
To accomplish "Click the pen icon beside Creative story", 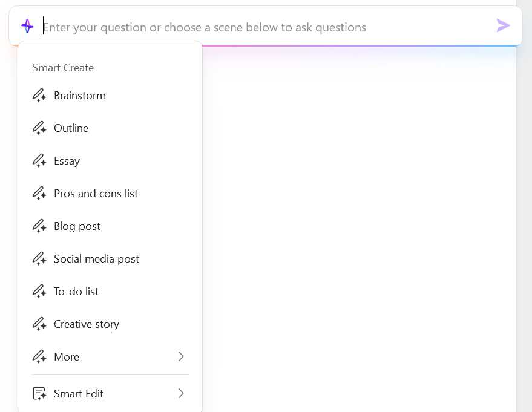I will (x=39, y=324).
